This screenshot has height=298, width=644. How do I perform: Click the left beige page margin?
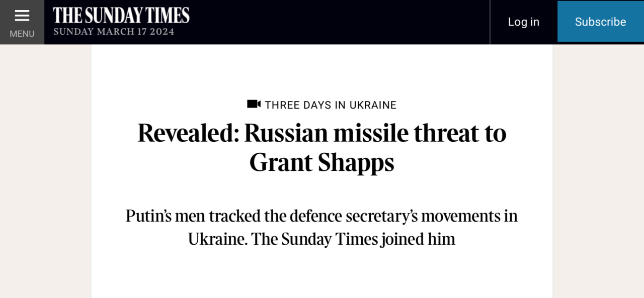coord(45,171)
